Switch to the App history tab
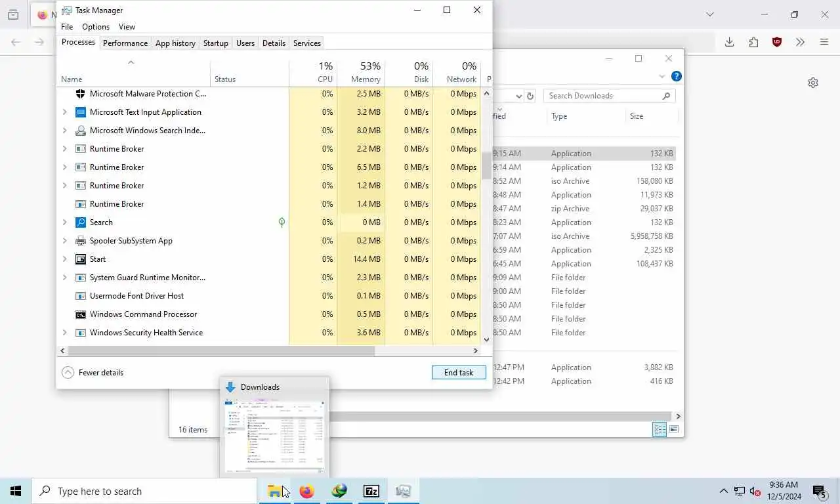Image resolution: width=840 pixels, height=504 pixels. pos(175,43)
